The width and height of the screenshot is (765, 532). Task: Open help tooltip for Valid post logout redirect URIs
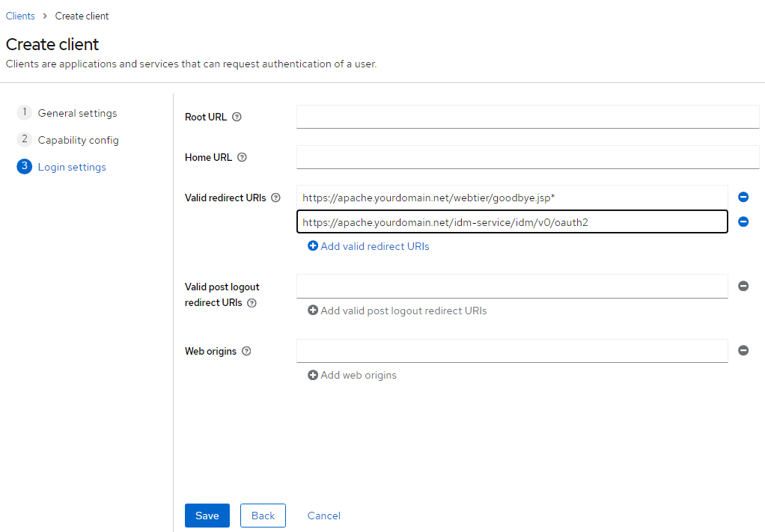pyautogui.click(x=251, y=302)
